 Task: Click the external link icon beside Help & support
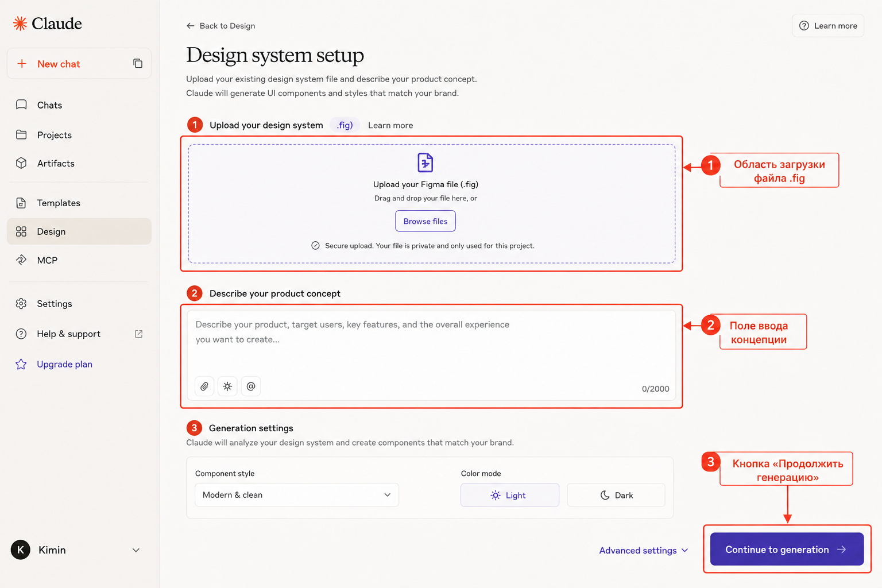pos(138,334)
